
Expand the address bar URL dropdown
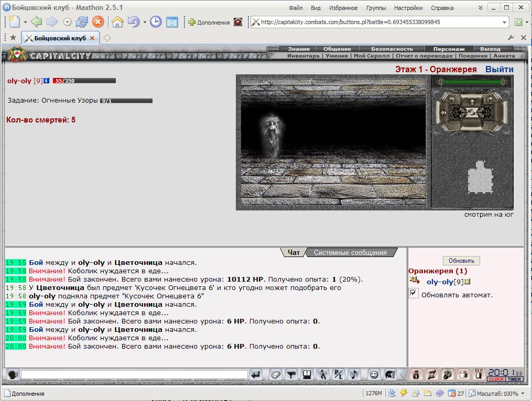505,23
